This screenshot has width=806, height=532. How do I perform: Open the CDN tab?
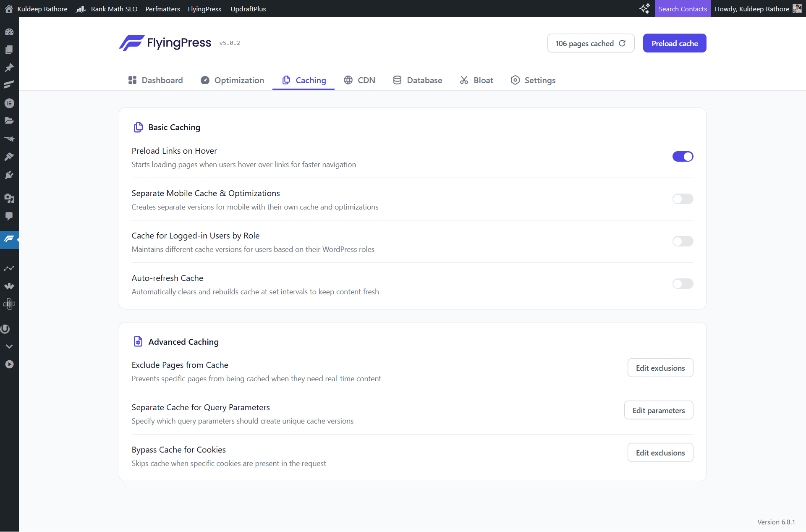click(359, 80)
